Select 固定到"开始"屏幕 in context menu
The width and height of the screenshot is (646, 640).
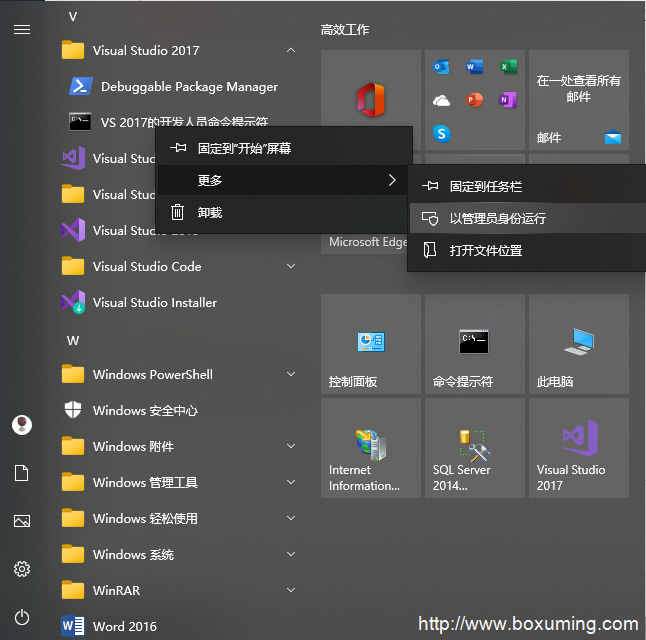(x=284, y=148)
